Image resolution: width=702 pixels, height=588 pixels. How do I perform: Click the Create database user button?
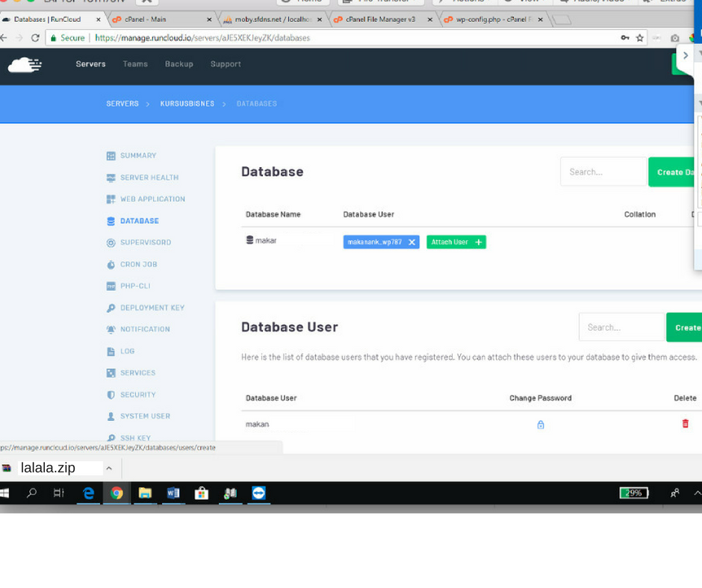(x=684, y=327)
